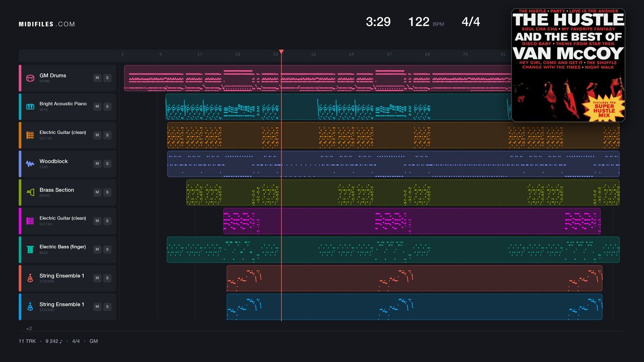Solo the orange Electric Guitar (clean) track
The width and height of the screenshot is (644, 362).
107,135
